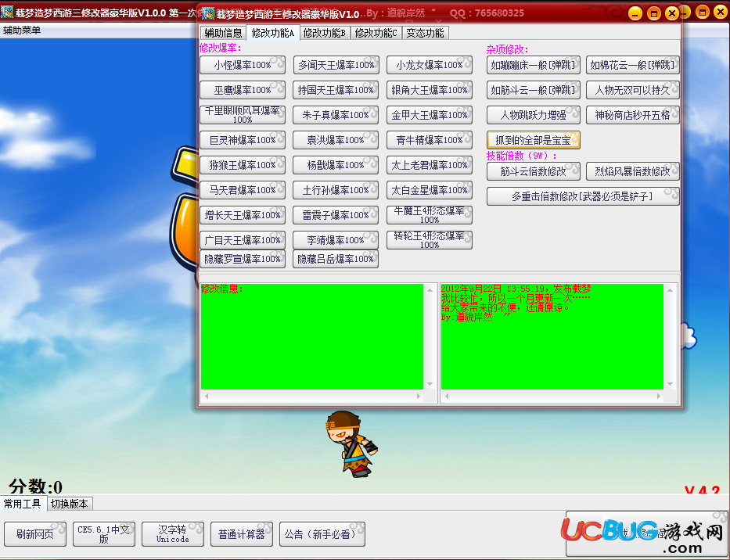Viewport: 730px width, 560px height.
Task: Open the 修改功能B tab
Action: pyautogui.click(x=325, y=33)
